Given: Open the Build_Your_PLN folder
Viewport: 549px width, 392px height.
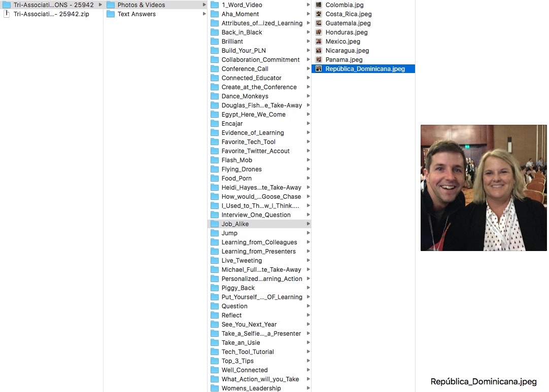Looking at the screenshot, I should click(x=259, y=50).
